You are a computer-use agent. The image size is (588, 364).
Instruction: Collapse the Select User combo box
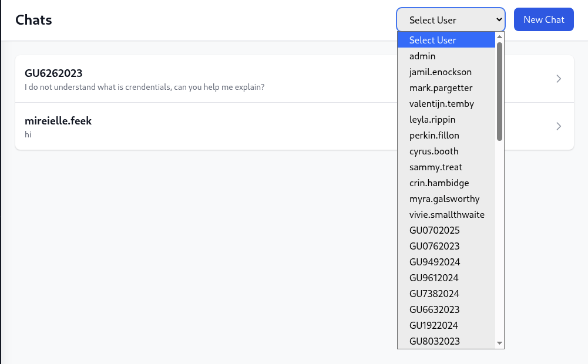[x=451, y=20]
